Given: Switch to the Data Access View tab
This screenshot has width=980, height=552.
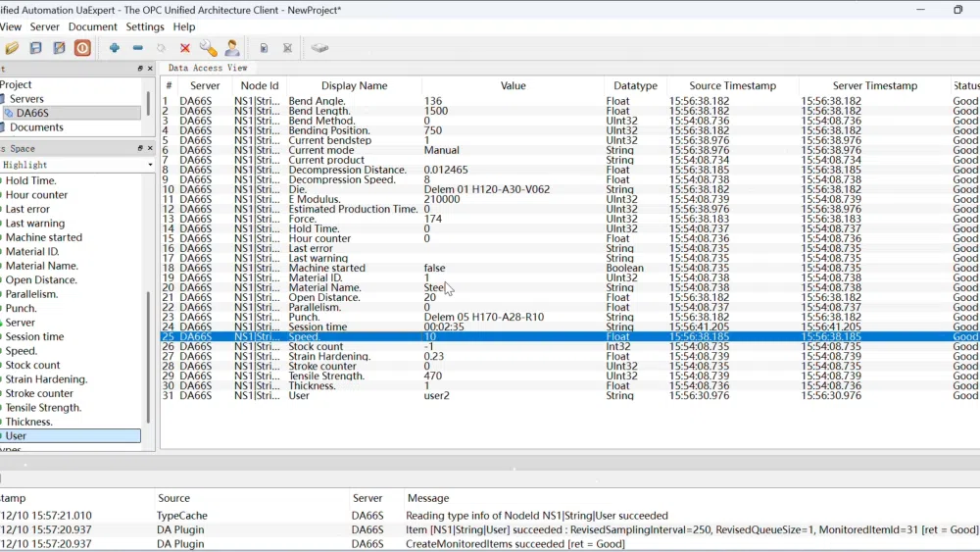Looking at the screenshot, I should tap(208, 68).
